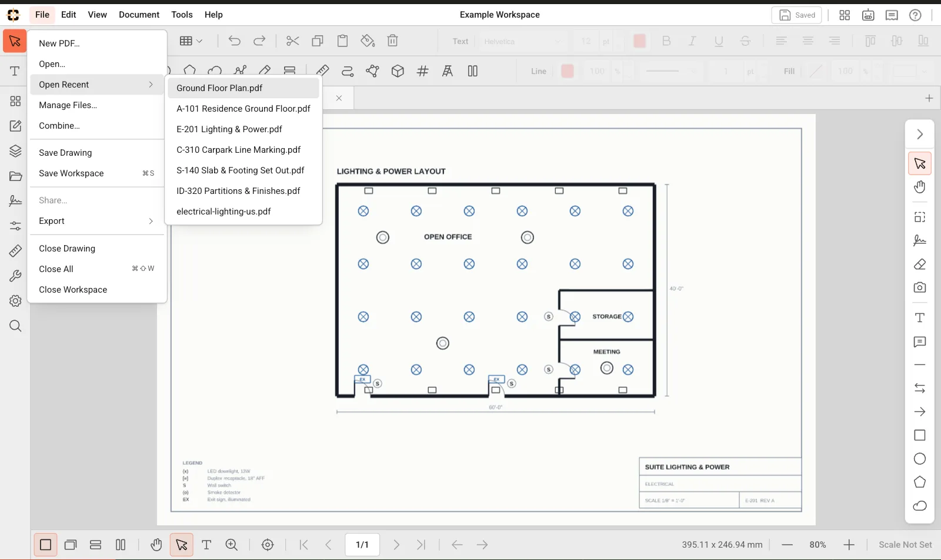Toggle single page view mode
941x560 pixels.
[x=45, y=545]
